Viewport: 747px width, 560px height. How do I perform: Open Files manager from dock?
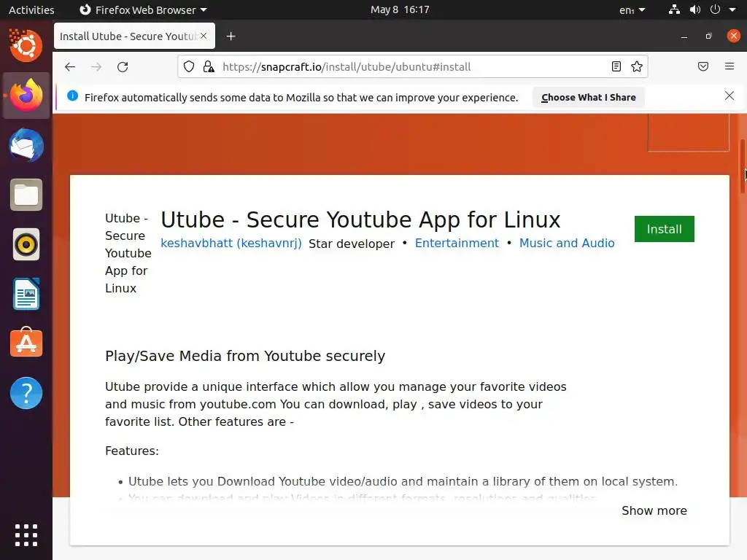click(26, 195)
